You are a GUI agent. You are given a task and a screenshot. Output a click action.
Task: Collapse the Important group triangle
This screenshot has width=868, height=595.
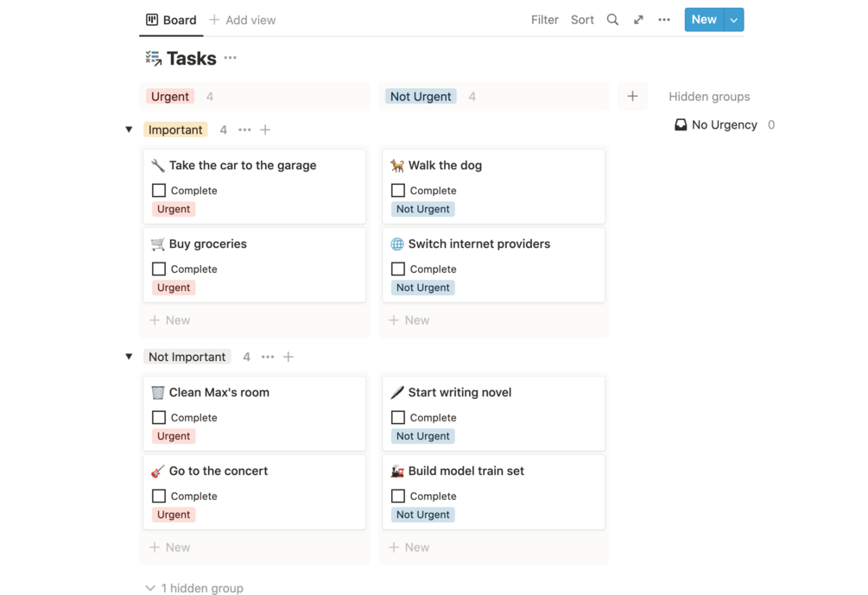point(129,130)
